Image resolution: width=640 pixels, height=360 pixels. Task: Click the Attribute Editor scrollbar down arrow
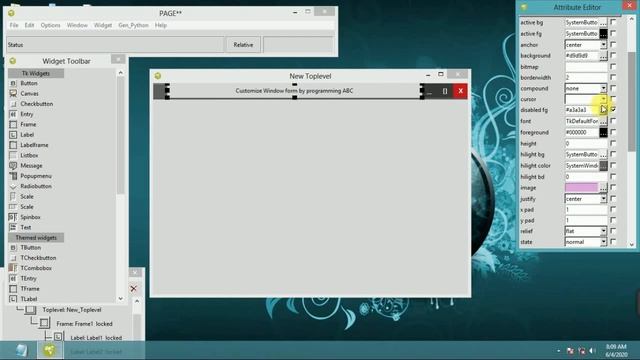click(632, 244)
